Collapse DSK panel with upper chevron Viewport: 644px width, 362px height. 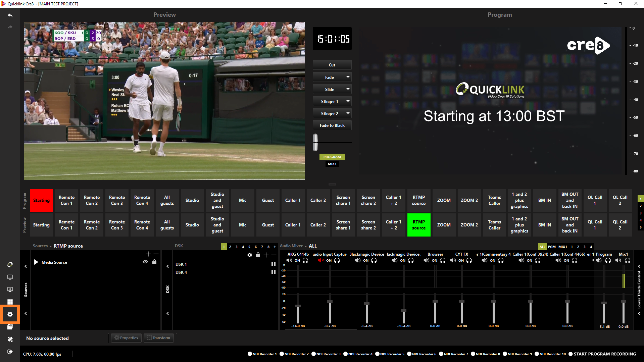168,266
